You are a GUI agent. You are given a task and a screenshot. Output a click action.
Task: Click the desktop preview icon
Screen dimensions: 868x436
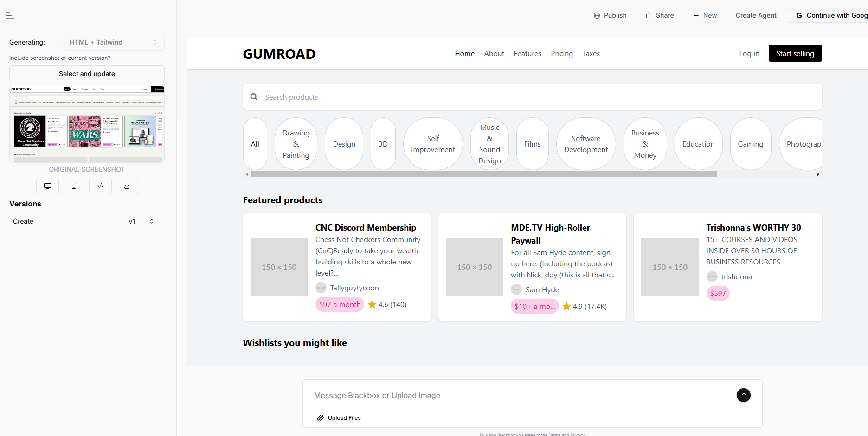(x=47, y=186)
